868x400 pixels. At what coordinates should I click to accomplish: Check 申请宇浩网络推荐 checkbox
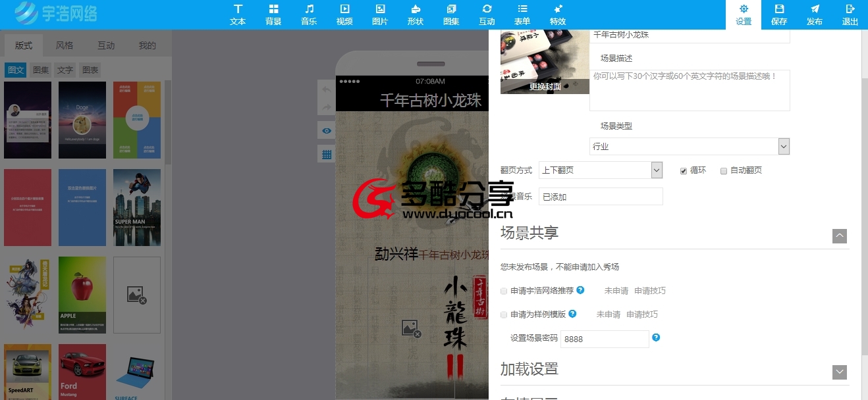tap(504, 291)
